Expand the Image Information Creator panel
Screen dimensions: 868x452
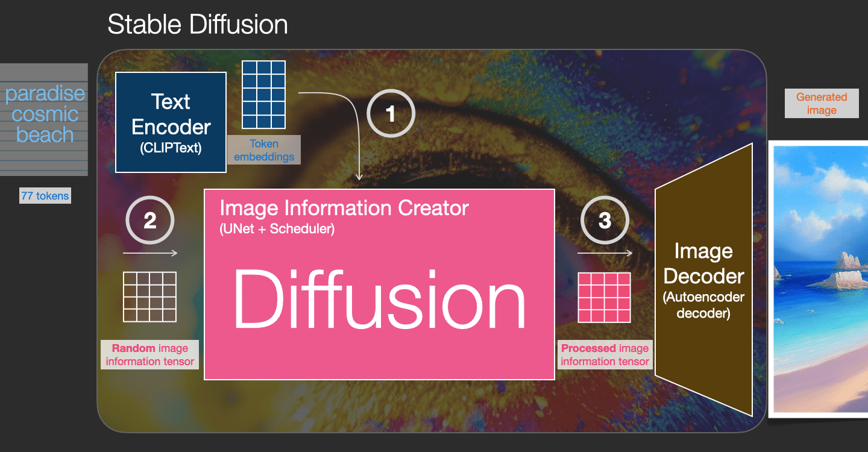(x=345, y=208)
